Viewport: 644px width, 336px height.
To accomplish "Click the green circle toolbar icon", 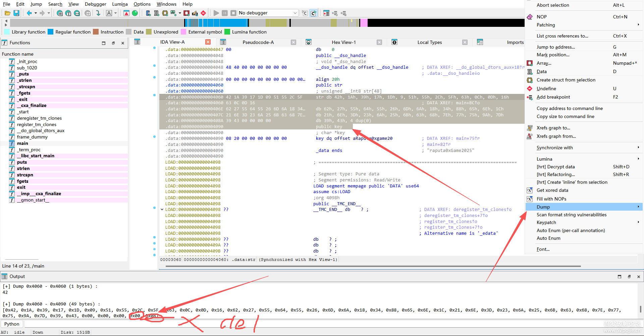I will pyautogui.click(x=135, y=13).
